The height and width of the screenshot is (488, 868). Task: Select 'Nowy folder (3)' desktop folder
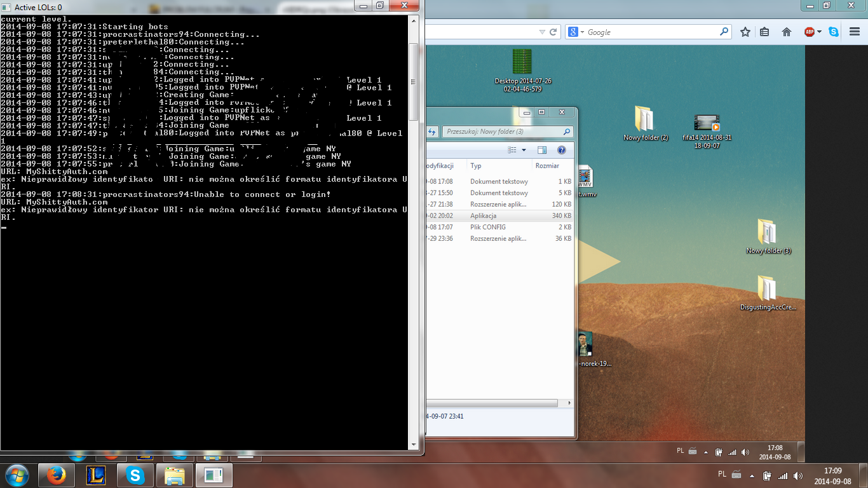tap(768, 236)
